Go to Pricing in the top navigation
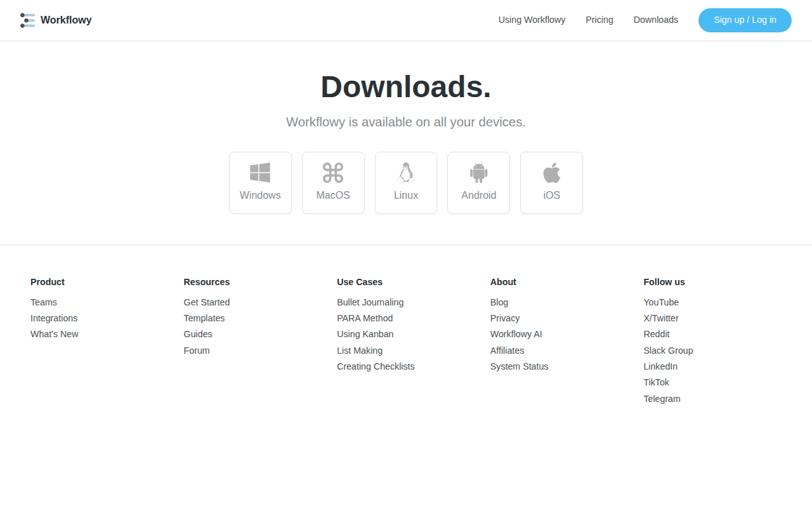The height and width of the screenshot is (508, 812). (x=599, y=20)
